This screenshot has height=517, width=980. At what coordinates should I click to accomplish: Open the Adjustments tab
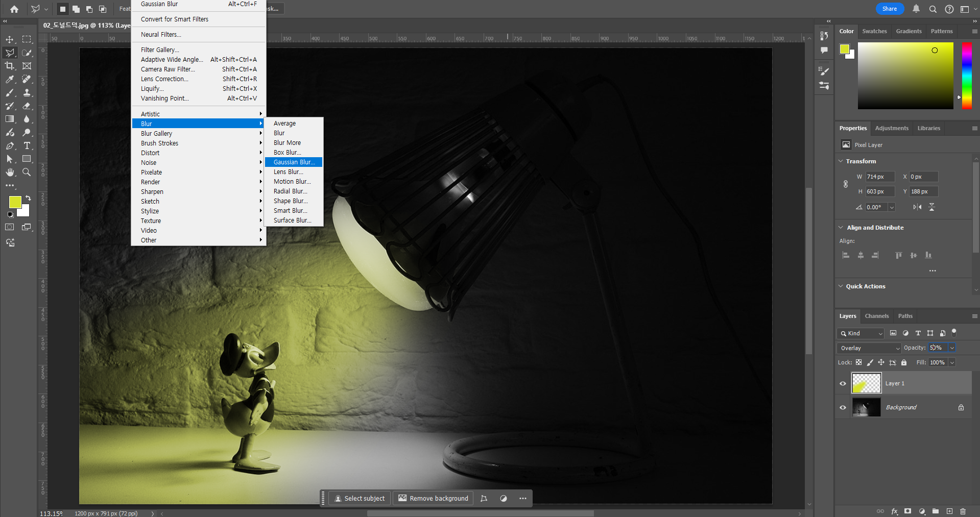[892, 128]
